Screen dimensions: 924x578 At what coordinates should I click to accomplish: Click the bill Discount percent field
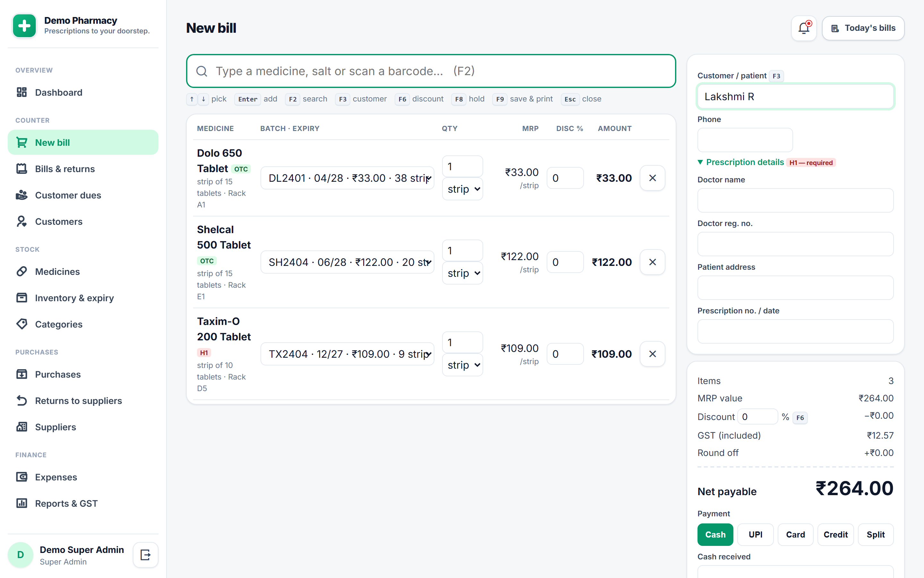click(757, 417)
